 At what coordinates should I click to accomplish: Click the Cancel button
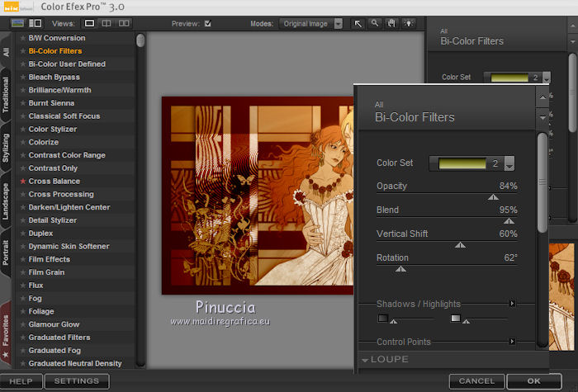click(x=476, y=381)
